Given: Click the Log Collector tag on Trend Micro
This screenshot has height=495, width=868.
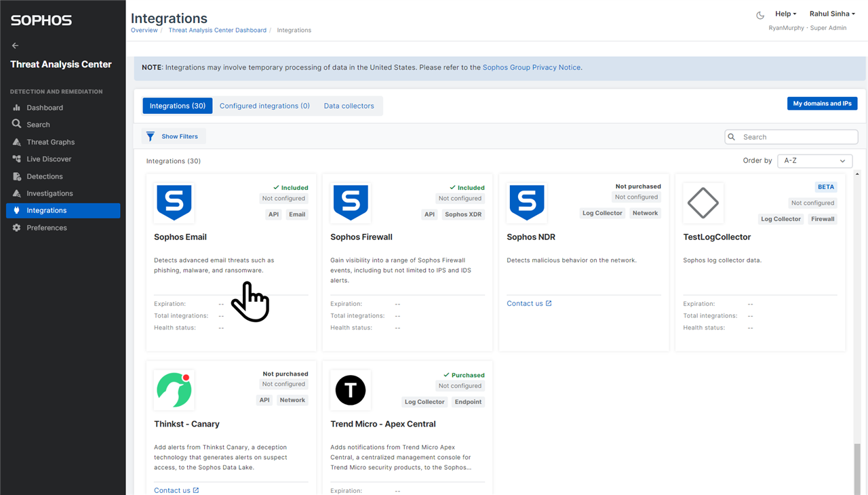Looking at the screenshot, I should (x=425, y=402).
